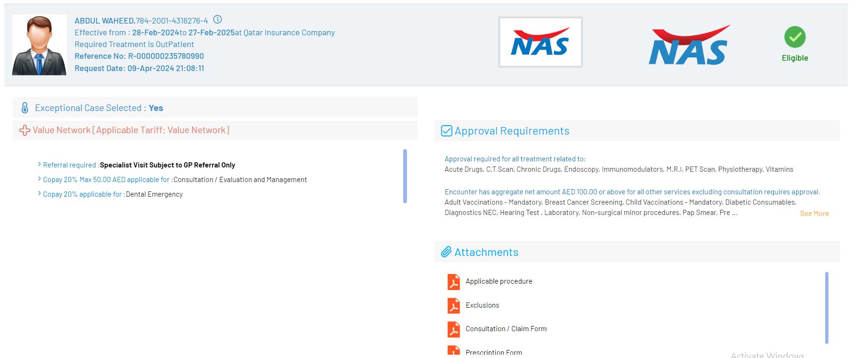Image resolution: width=868 pixels, height=358 pixels.
Task: Expand the Referral required chevron
Action: tap(40, 165)
